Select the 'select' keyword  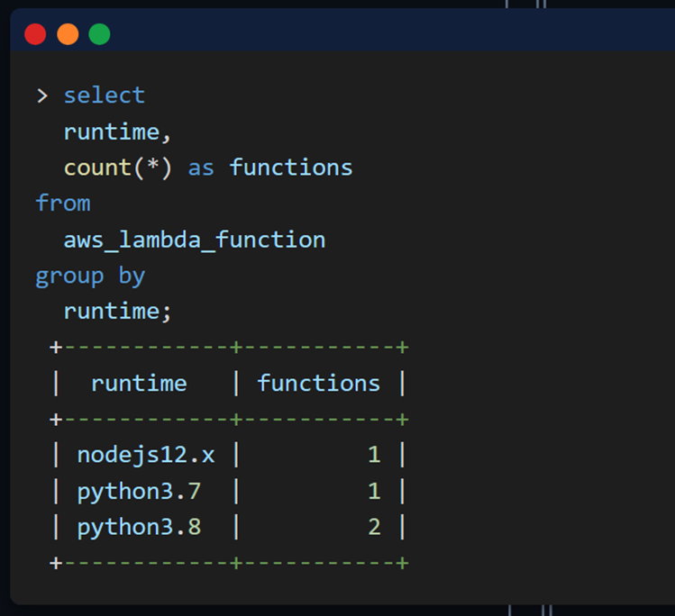(104, 95)
